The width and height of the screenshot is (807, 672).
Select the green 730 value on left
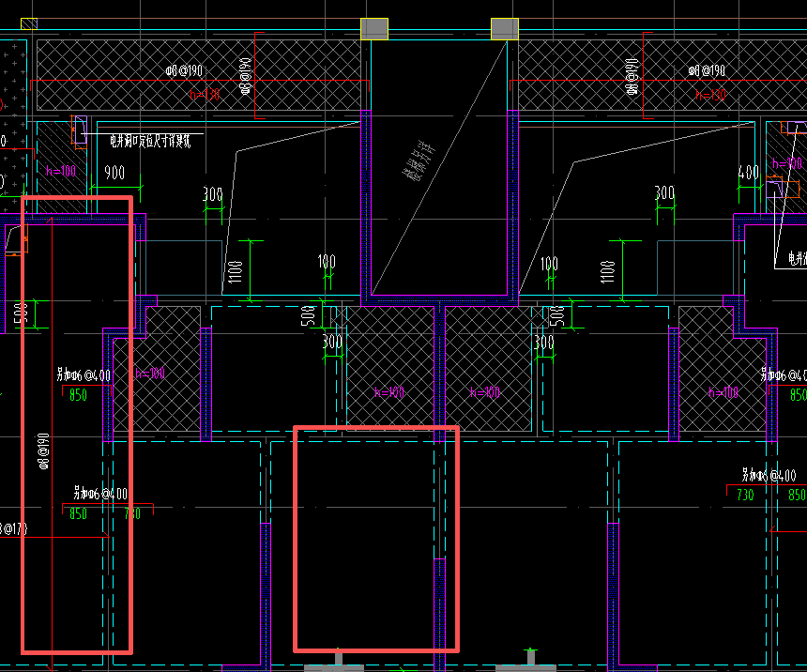133,513
